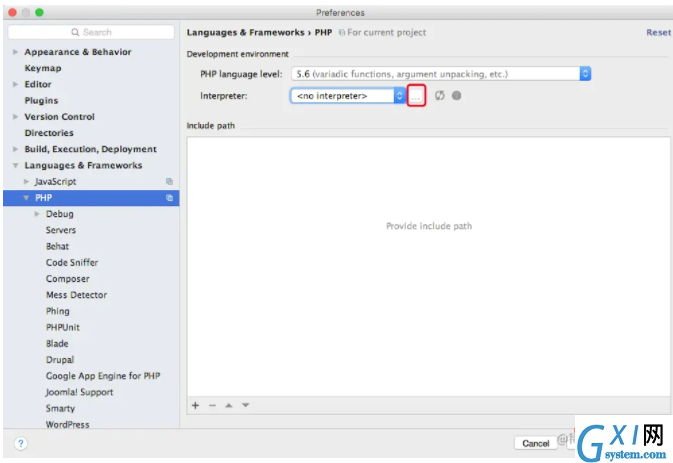Expand Appearance & Behavior section
The height and width of the screenshot is (463, 673).
pyautogui.click(x=15, y=52)
